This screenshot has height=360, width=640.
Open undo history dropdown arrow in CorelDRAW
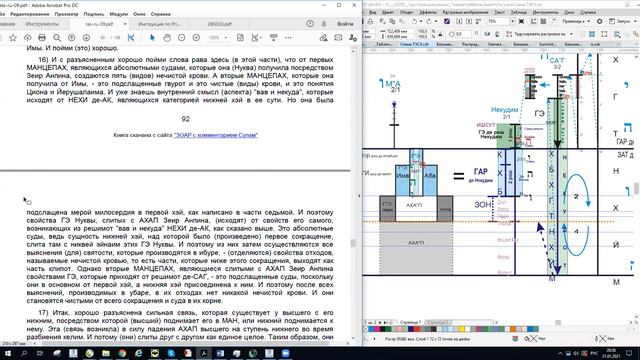point(421,21)
